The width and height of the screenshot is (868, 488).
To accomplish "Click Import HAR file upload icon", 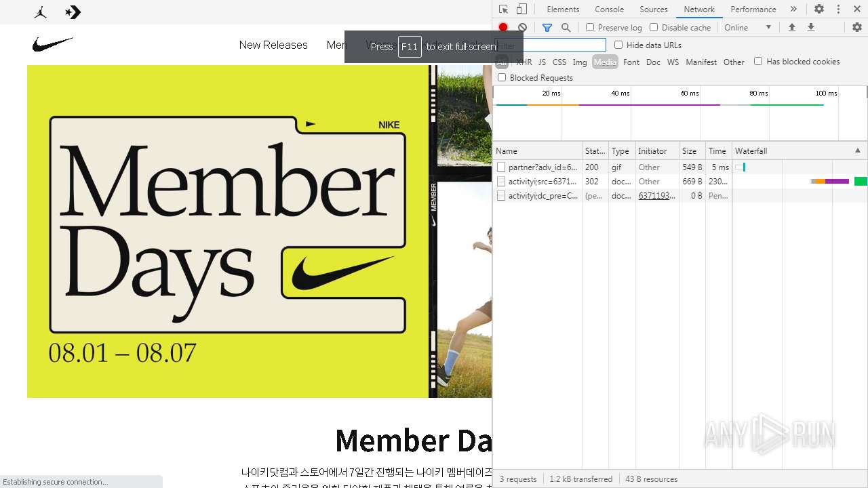I will (791, 27).
